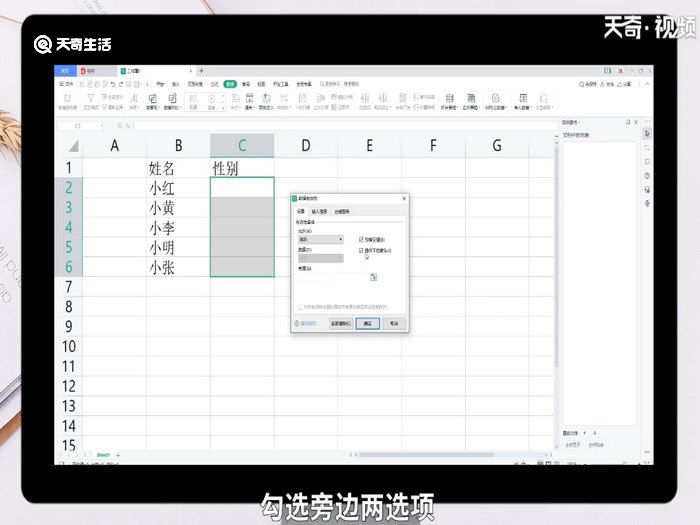Close the data validation dialog
Viewport: 700px width, 525px height.
pos(404,198)
